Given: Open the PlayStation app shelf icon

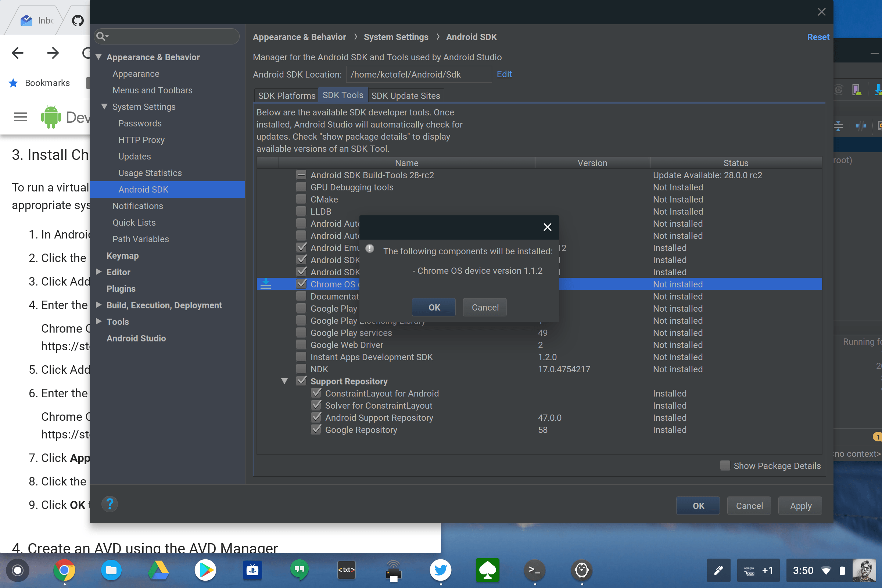Looking at the screenshot, I should click(252, 570).
